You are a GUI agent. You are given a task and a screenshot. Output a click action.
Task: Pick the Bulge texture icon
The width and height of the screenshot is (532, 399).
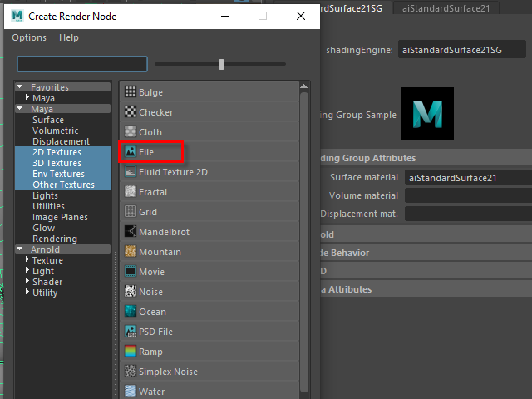pyautogui.click(x=131, y=92)
